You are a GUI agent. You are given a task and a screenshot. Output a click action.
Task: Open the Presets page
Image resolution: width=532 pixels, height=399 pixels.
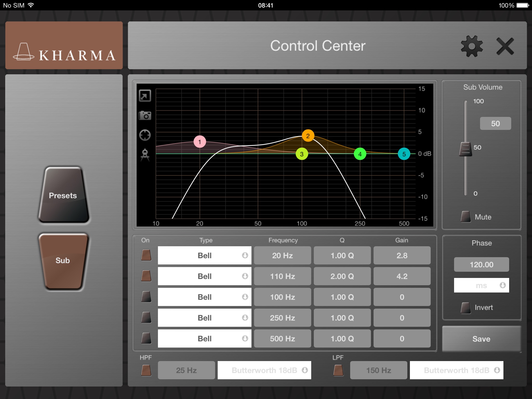(64, 195)
